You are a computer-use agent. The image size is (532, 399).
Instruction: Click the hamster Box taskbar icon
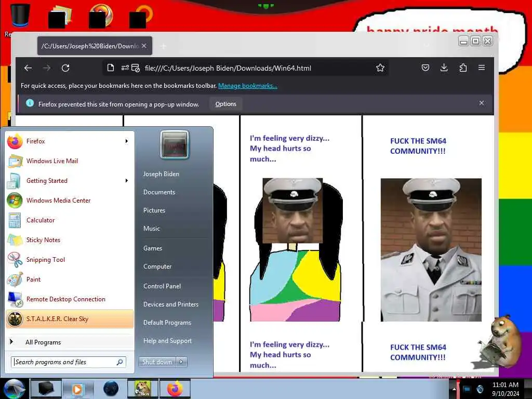click(x=142, y=389)
